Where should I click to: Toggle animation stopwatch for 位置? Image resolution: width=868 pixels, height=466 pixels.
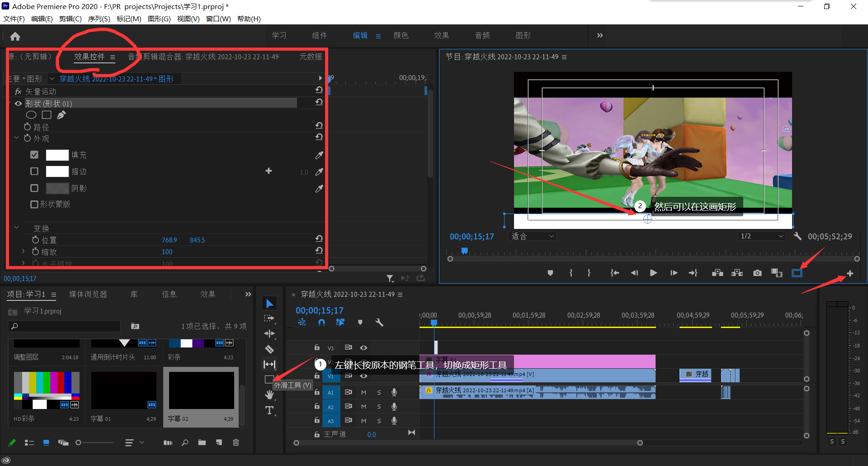36,240
